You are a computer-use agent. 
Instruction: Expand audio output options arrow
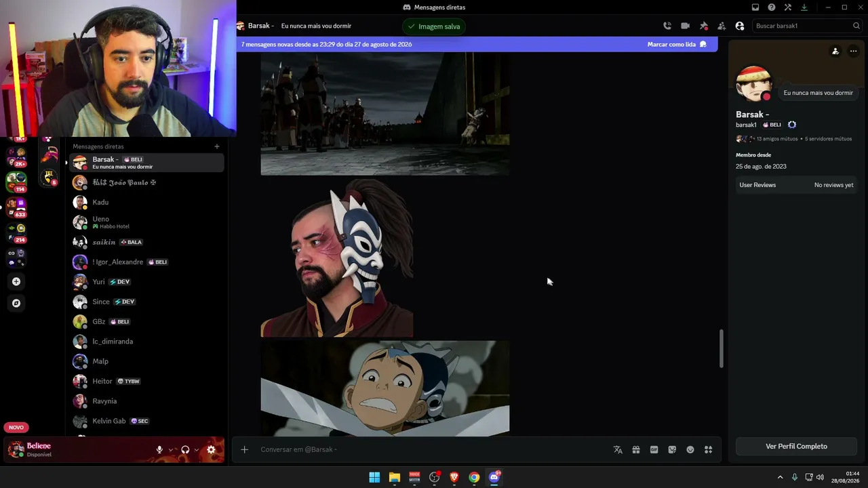(197, 449)
